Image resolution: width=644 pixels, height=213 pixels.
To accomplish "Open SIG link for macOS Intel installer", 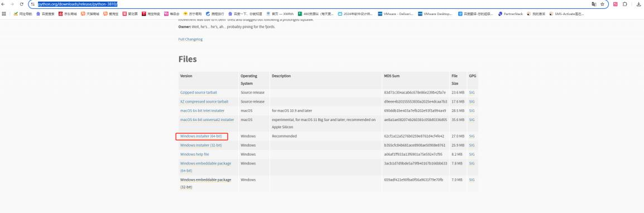I will [x=472, y=111].
